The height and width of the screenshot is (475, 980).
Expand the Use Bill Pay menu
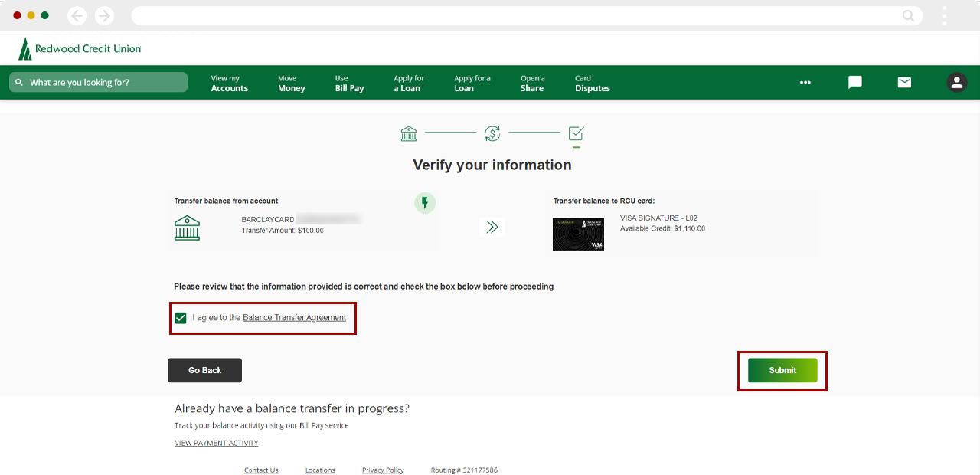349,84
